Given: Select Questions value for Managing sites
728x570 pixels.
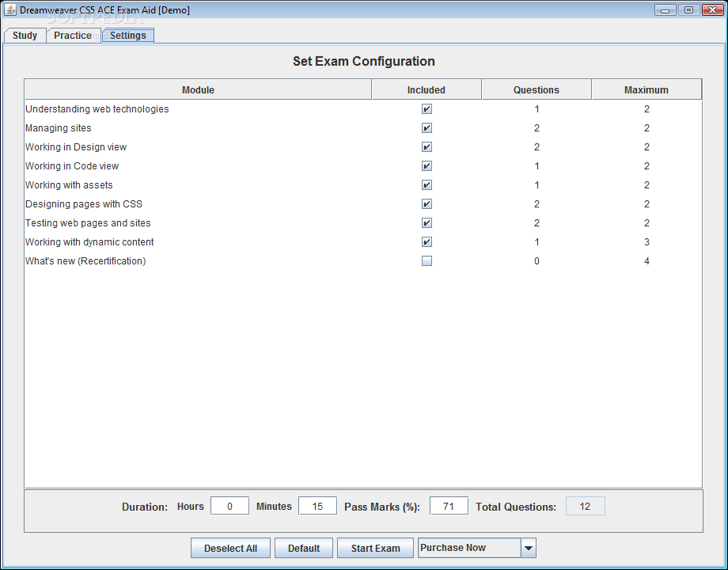Looking at the screenshot, I should [537, 128].
